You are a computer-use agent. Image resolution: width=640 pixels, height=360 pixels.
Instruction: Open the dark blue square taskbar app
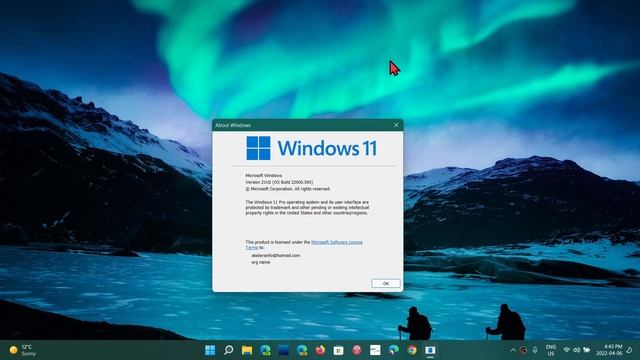click(x=284, y=350)
